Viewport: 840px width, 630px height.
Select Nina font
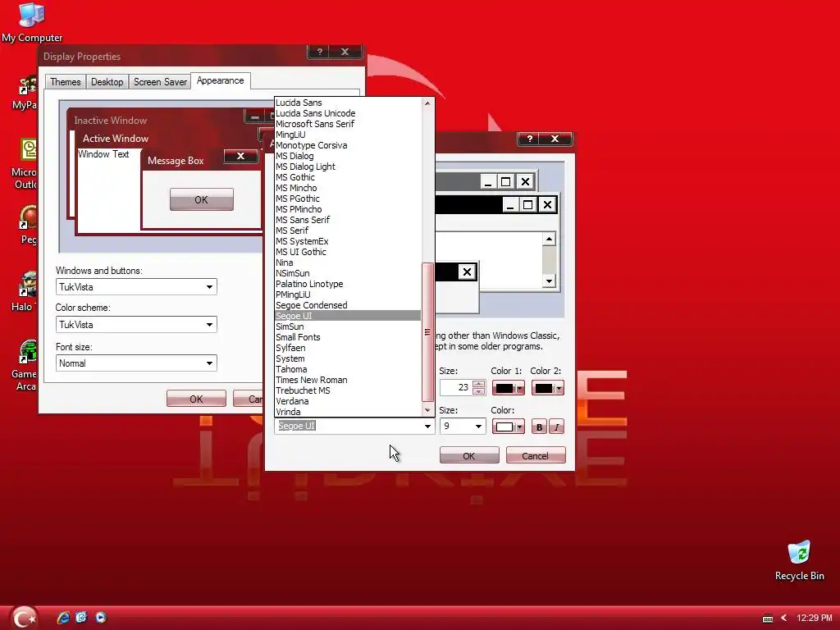coord(348,263)
